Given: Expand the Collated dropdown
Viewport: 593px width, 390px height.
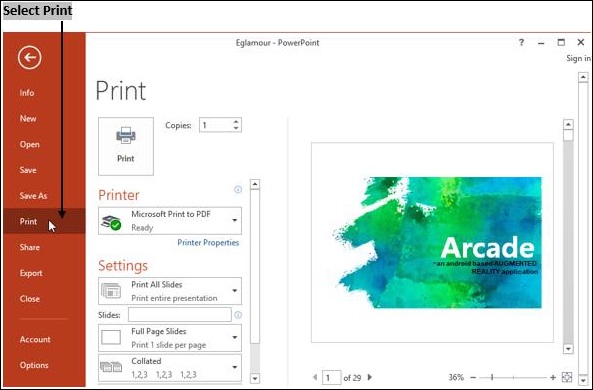Looking at the screenshot, I should coord(170,368).
